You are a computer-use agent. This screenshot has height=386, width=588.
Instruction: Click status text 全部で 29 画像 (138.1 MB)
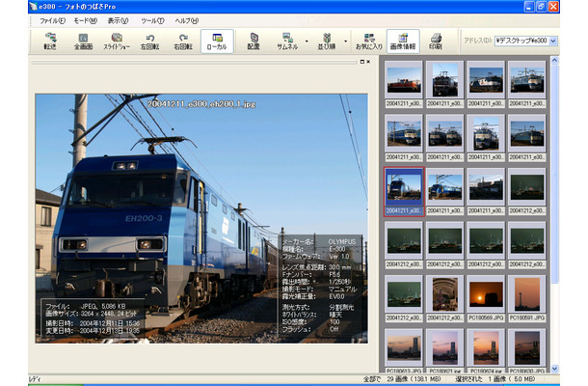402,379
